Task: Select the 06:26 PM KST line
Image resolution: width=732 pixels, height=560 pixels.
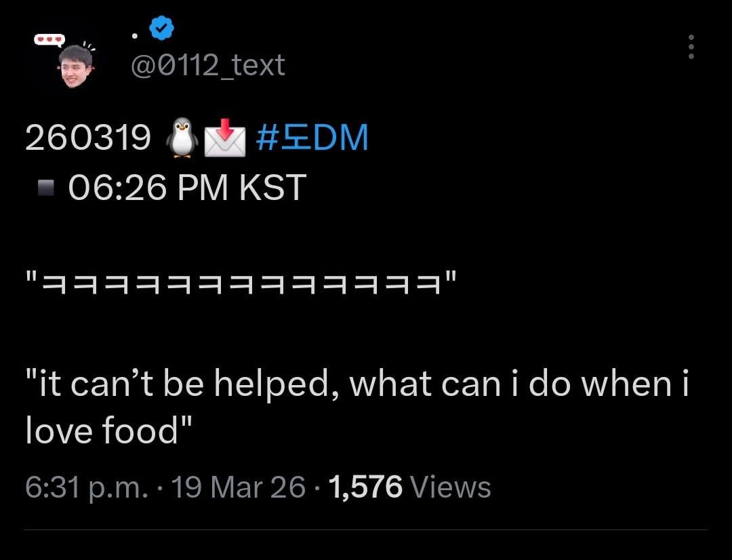Action: pyautogui.click(x=187, y=188)
